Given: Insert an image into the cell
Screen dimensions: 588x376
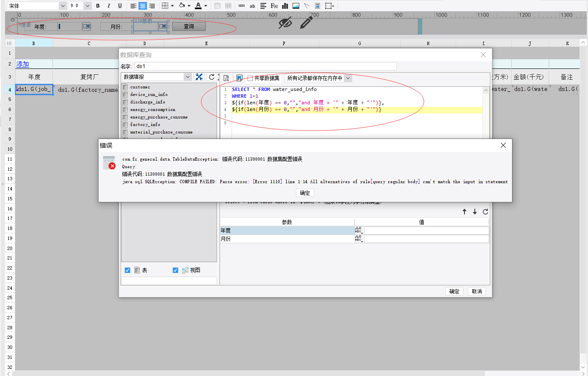Looking at the screenshot, I should point(296,6).
